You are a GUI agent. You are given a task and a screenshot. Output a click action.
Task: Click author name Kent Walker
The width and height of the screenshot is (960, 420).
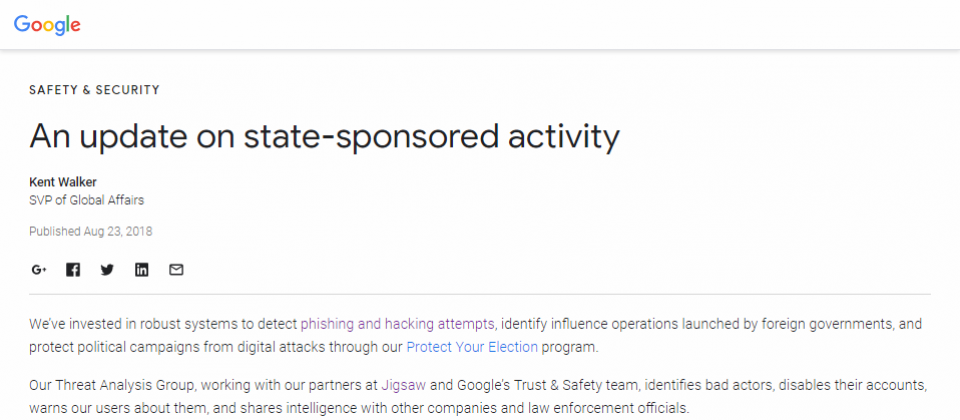tap(63, 182)
